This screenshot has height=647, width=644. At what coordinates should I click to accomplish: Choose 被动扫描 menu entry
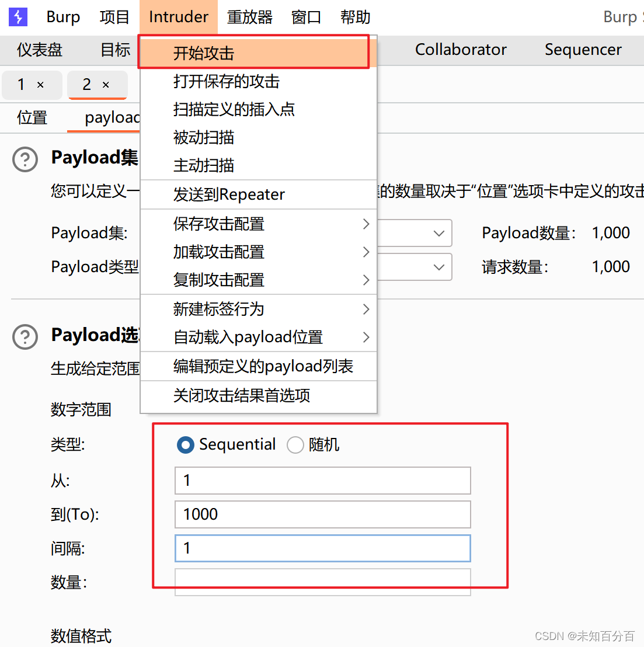[259, 137]
